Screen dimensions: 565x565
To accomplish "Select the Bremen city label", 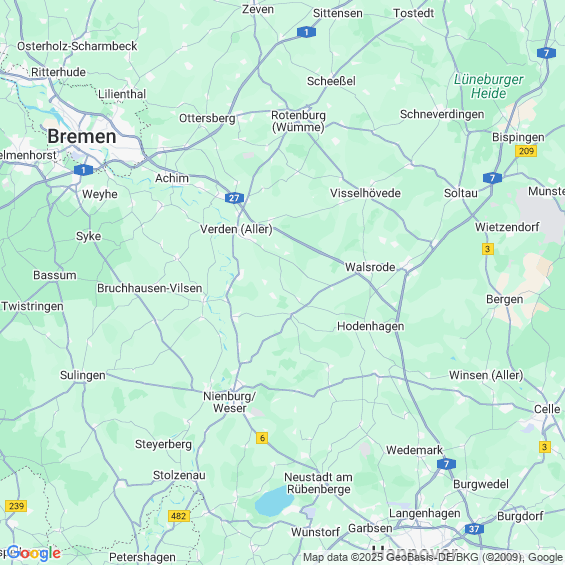I will point(82,137).
